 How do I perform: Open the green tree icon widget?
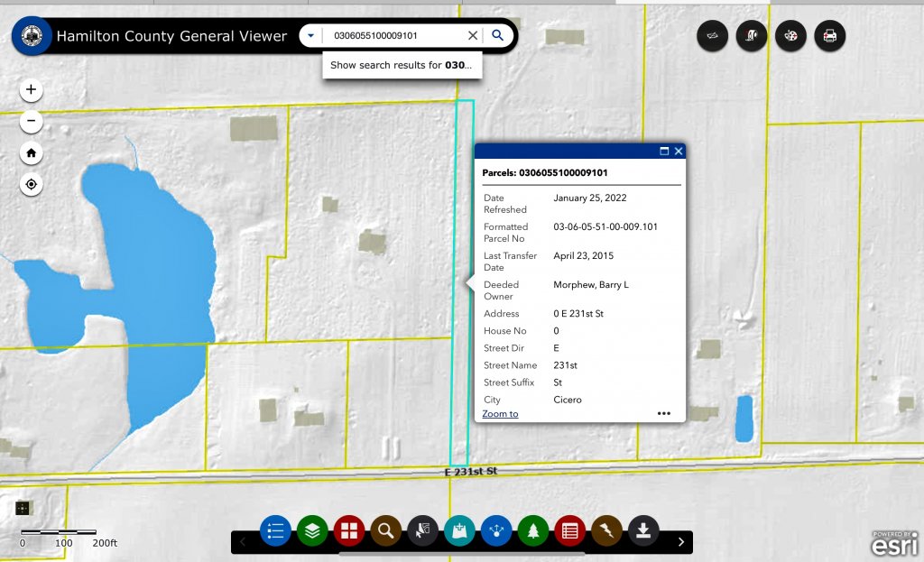coord(533,530)
